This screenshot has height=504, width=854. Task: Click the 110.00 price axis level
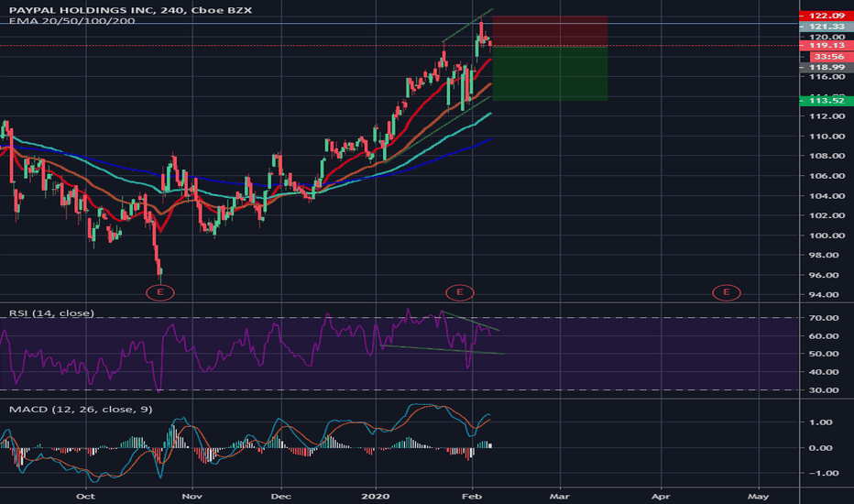(827, 137)
